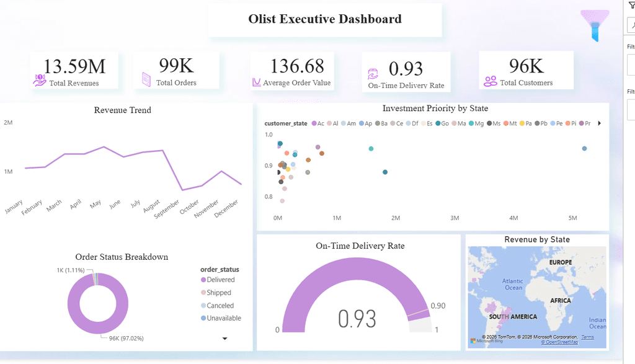Image resolution: width=635 pixels, height=364 pixels.
Task: Click the Total Customers people icon
Action: (x=491, y=81)
